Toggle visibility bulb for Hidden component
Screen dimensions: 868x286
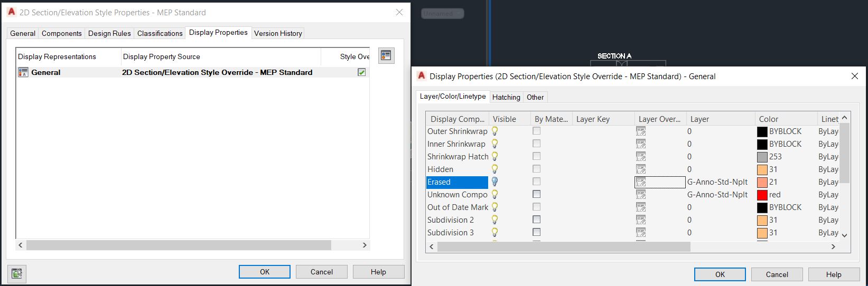pos(495,169)
